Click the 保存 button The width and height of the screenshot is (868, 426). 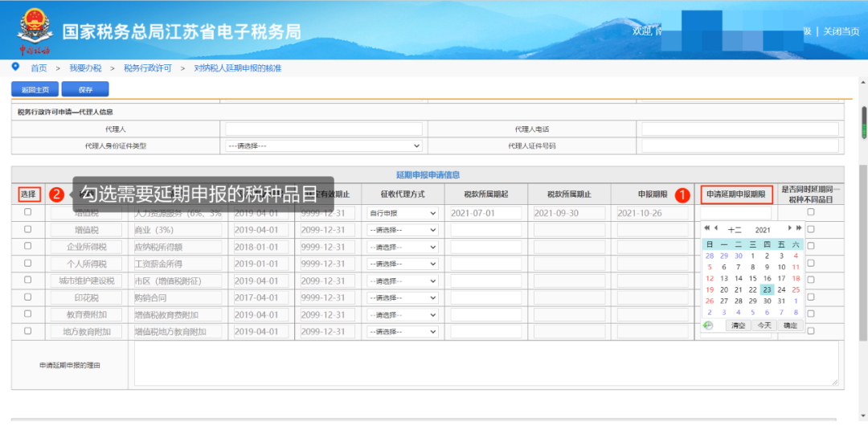(85, 89)
